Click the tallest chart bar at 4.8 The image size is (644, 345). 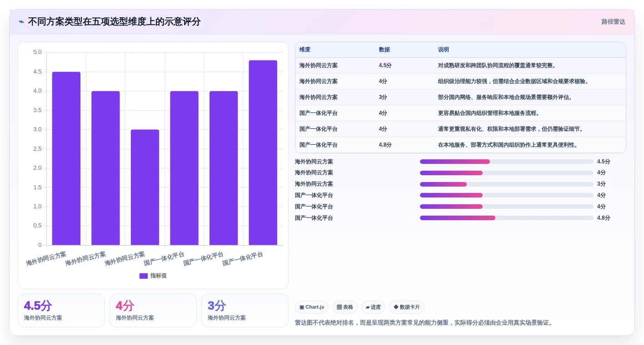pos(263,153)
